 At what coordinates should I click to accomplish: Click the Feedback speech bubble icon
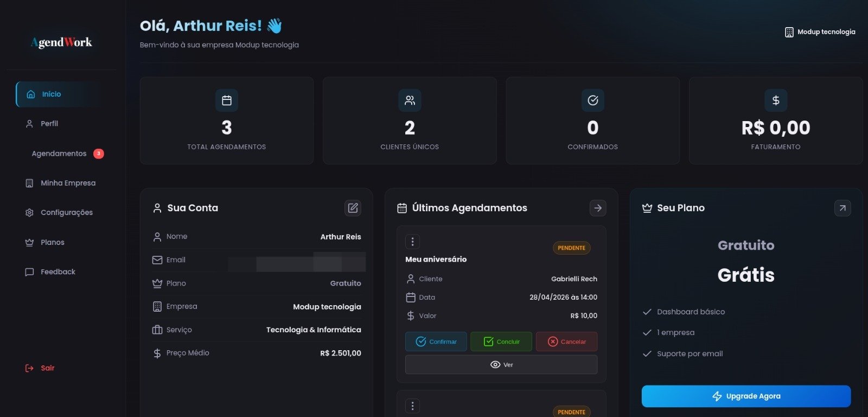[x=29, y=272]
